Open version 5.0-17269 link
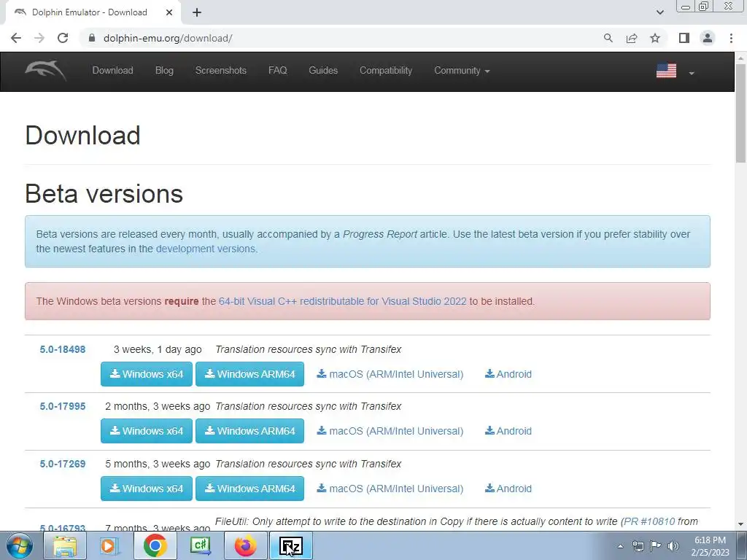Screen dimensions: 747x560 click(x=63, y=464)
